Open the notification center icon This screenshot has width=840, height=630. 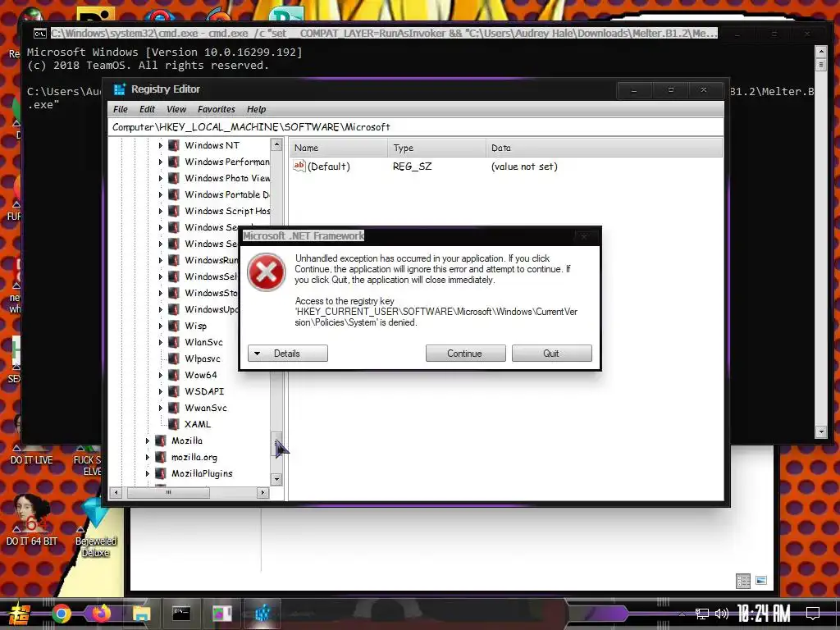[813, 614]
